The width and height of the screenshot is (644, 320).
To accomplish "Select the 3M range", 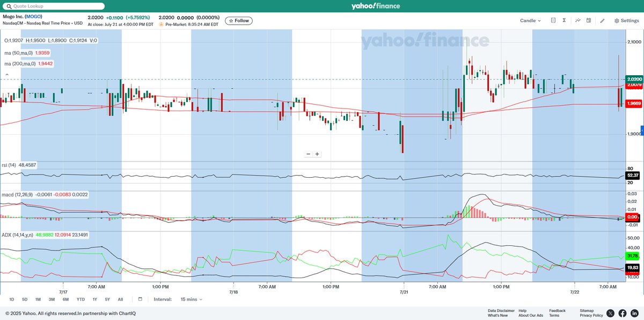I will pyautogui.click(x=52, y=299).
